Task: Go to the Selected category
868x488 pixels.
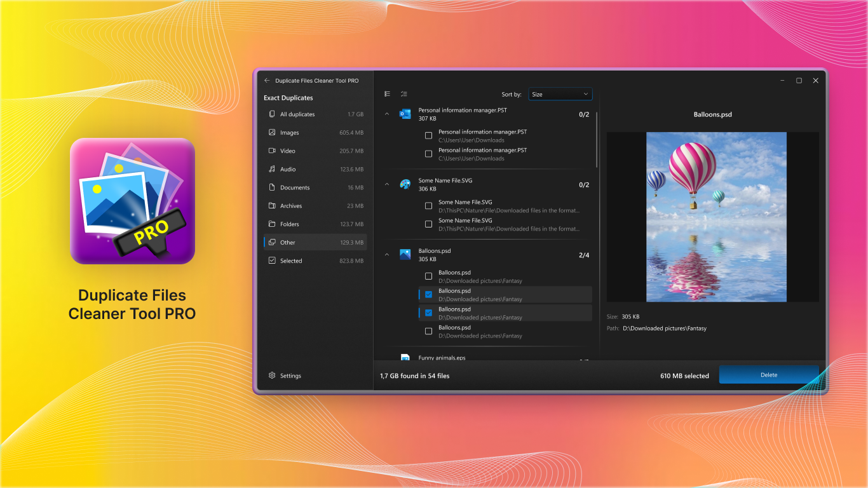Action: [x=315, y=261]
